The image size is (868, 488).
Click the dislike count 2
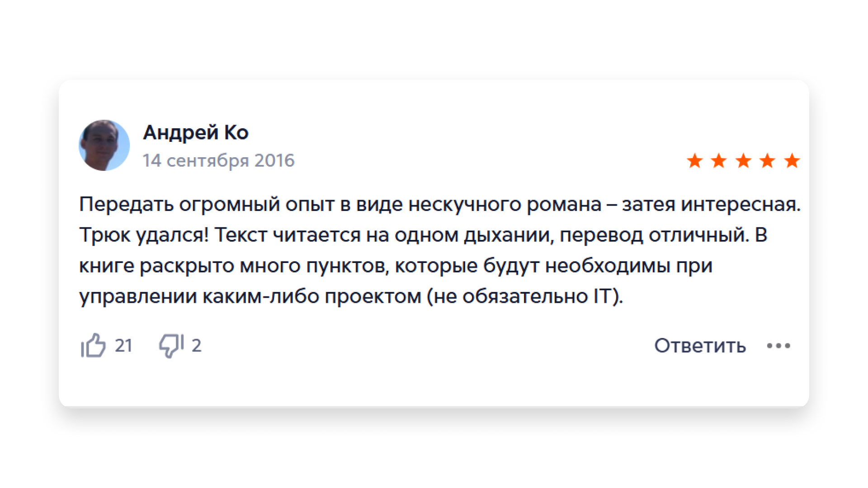tap(196, 346)
